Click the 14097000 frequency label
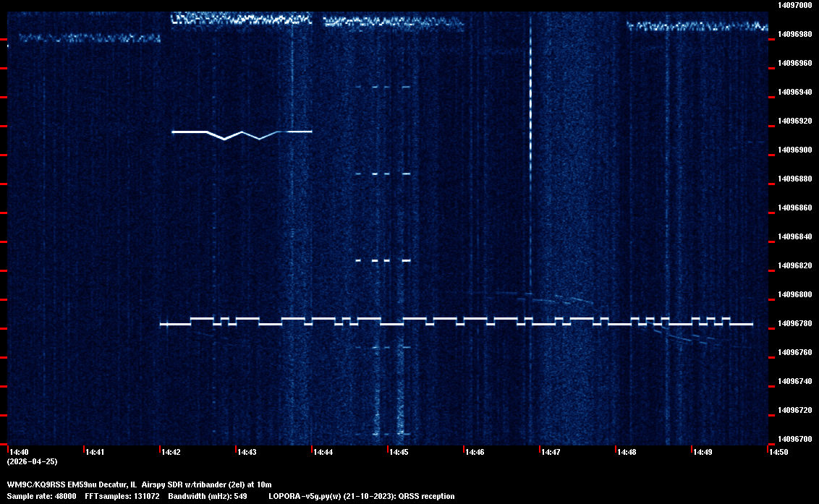This screenshot has height=504, width=819. 794,5
